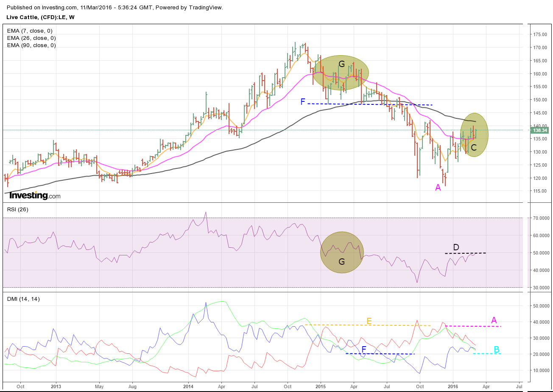Screen dimensions: 553x392
Task: Click the 30.0000 level on DMI axis
Action: (542, 338)
